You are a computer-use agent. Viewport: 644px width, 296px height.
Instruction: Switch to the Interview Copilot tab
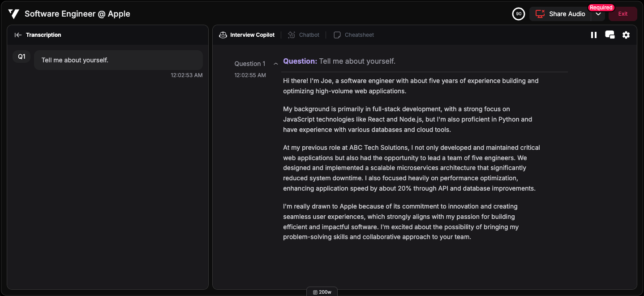pos(247,35)
